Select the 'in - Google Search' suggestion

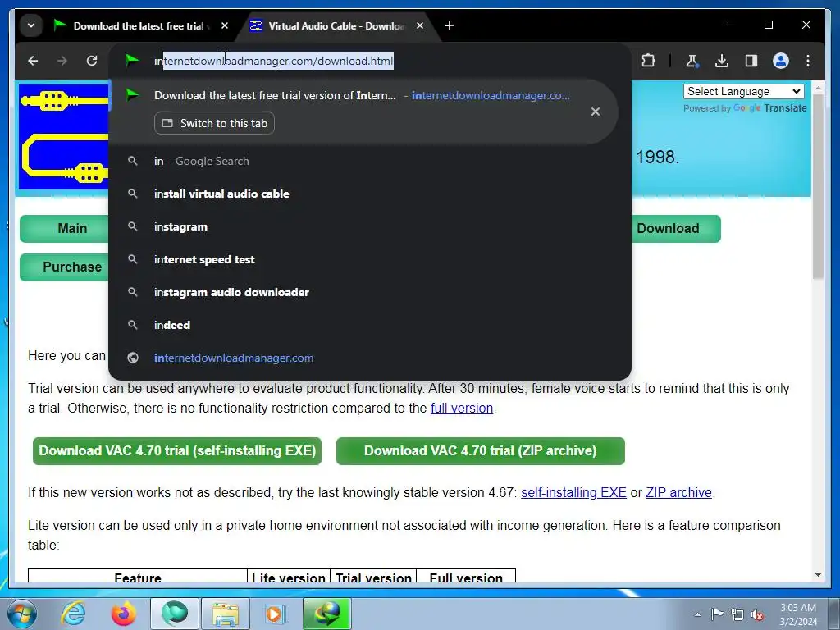coord(370,162)
